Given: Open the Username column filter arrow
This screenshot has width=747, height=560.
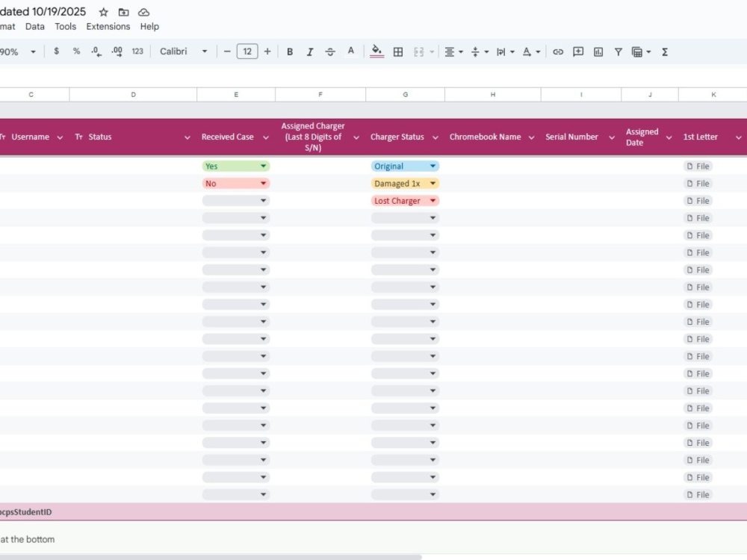Looking at the screenshot, I should 60,137.
